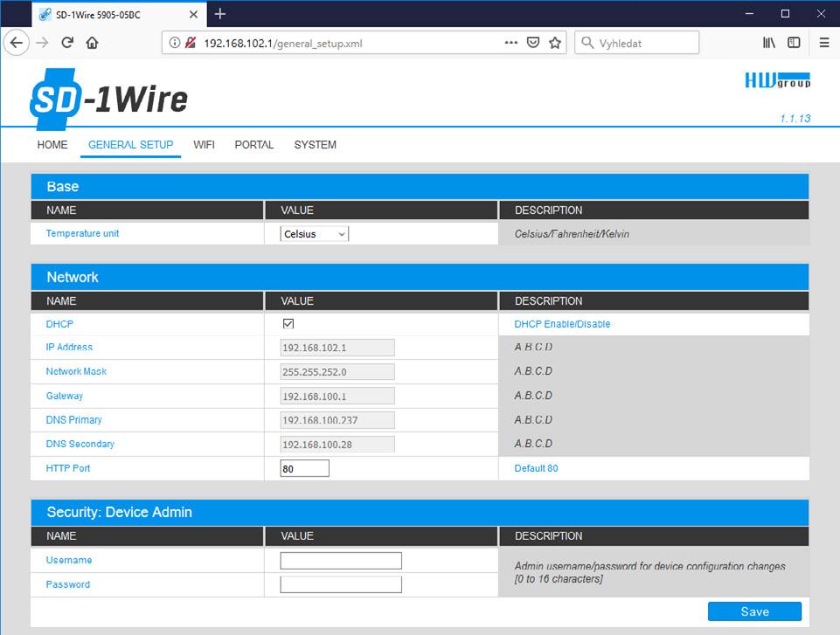This screenshot has height=635, width=840.
Task: Open the Temperature unit Celsius dropdown
Action: point(315,234)
